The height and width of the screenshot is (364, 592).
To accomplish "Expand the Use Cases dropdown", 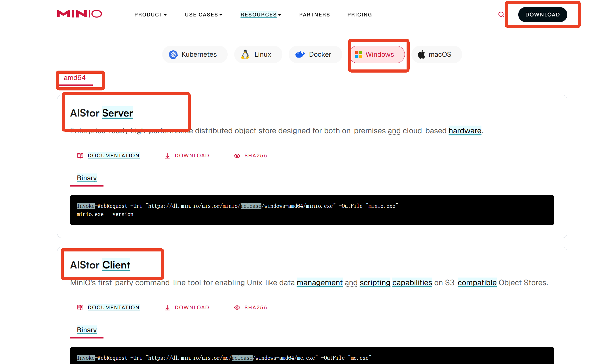I will (204, 15).
